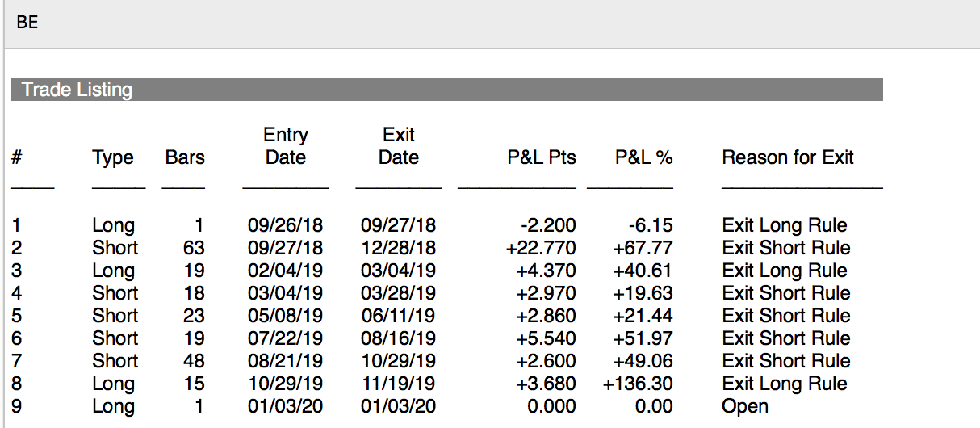Click the +67.77 percent value
The height and width of the screenshot is (428, 980).
click(x=643, y=248)
